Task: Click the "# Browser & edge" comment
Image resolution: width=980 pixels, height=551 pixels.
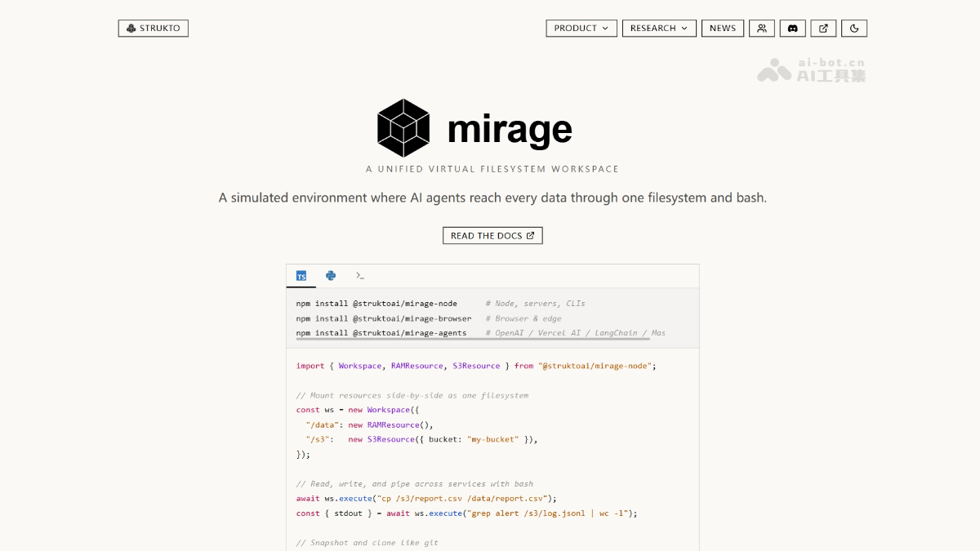Action: (523, 318)
